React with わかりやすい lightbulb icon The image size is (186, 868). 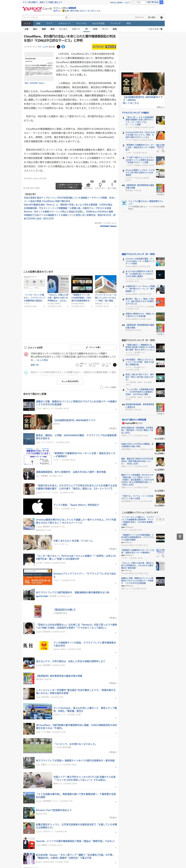click(x=100, y=185)
